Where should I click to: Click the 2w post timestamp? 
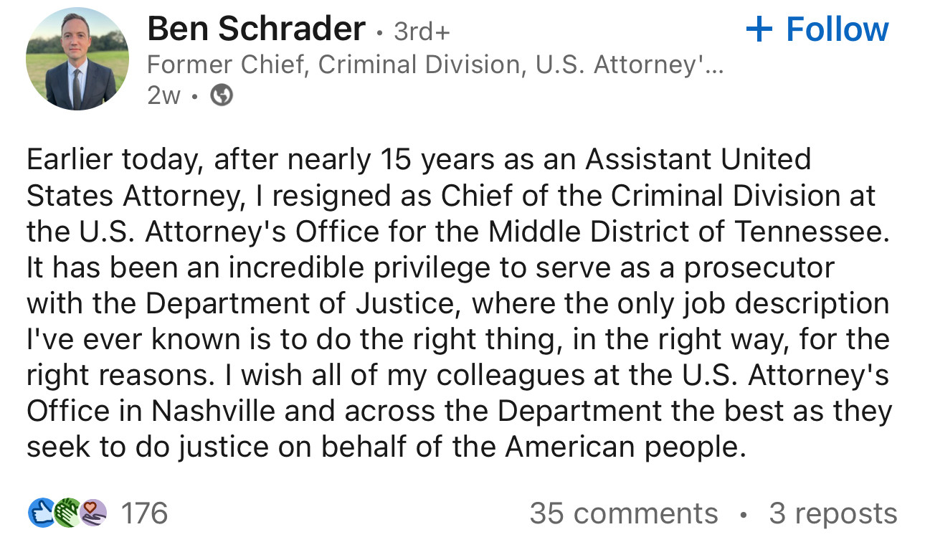coord(163,95)
